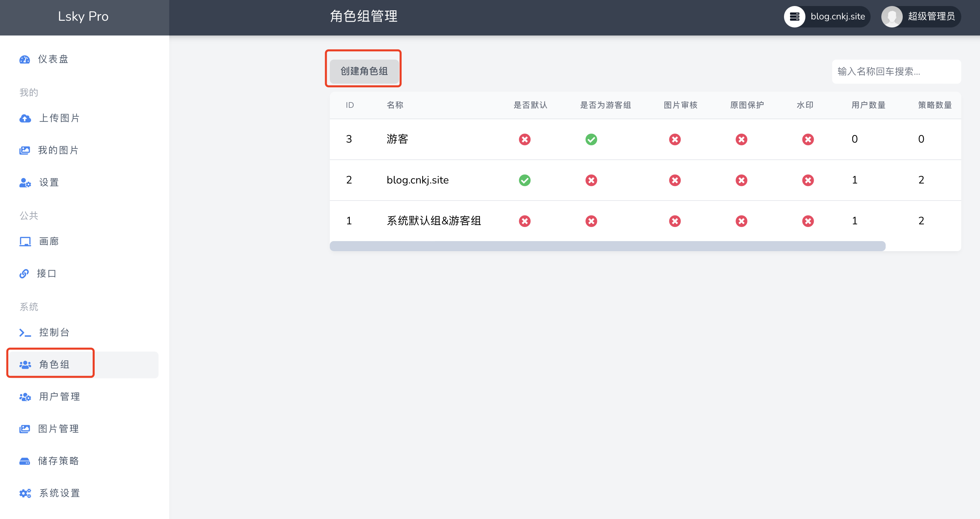Image resolution: width=980 pixels, height=519 pixels.
Task: Click the storage strategy drive icon
Action: point(25,461)
